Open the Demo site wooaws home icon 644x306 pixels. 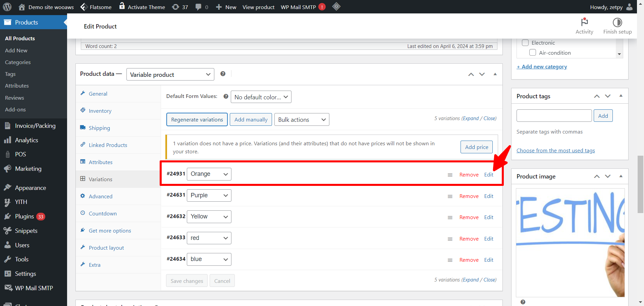[22, 7]
